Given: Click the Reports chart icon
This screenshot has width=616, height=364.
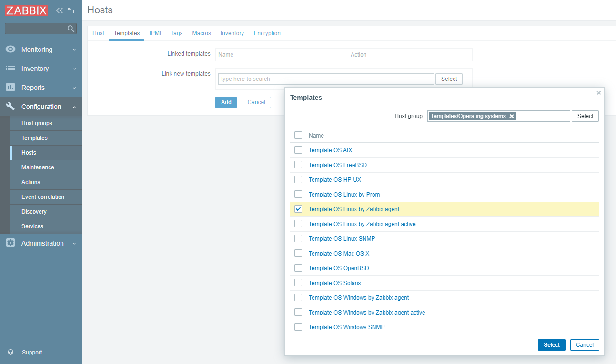Looking at the screenshot, I should (10, 88).
